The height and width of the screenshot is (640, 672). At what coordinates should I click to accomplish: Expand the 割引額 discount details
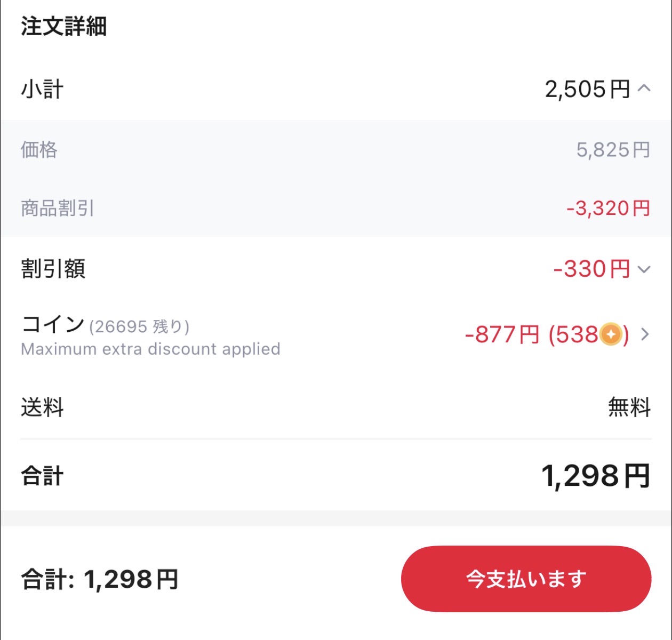coord(645,271)
